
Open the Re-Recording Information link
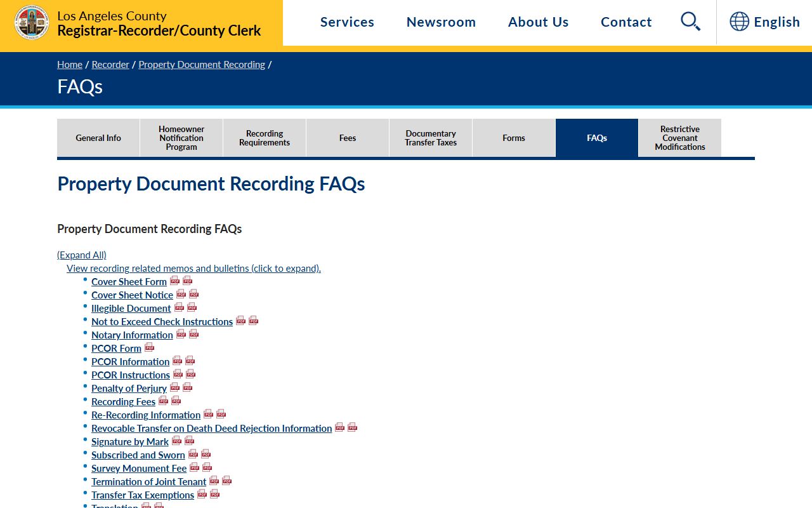(146, 415)
